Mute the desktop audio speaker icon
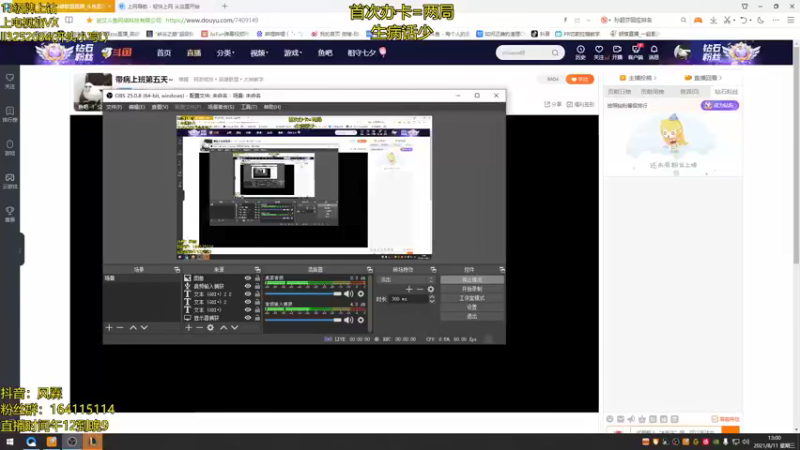This screenshot has height=450, width=800. pos(348,294)
